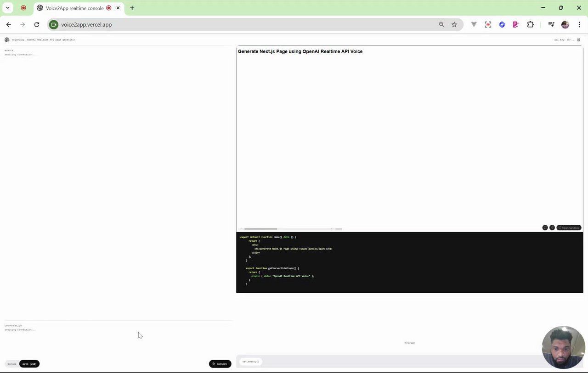Click the gray V extension icon
The width and height of the screenshot is (588, 373).
474,25
